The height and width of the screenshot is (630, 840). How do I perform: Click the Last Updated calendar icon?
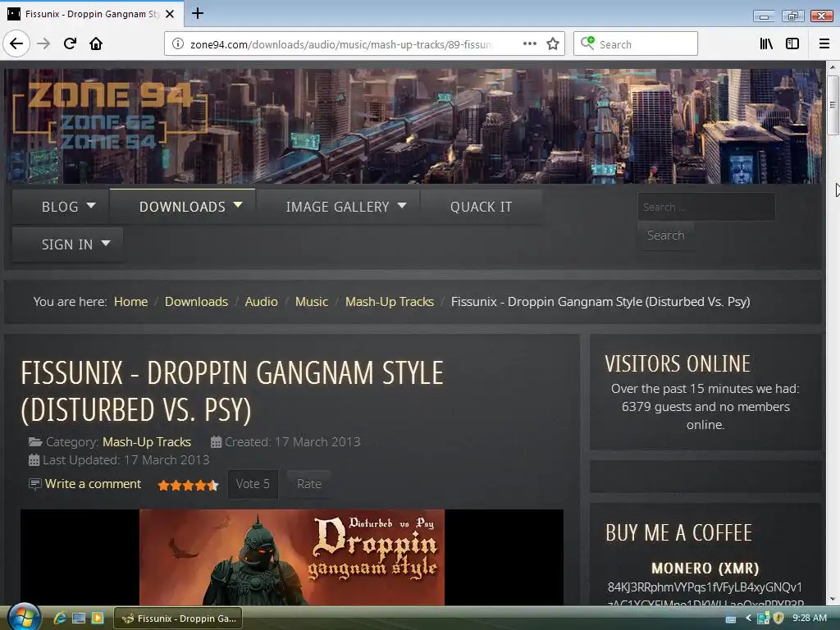point(34,460)
